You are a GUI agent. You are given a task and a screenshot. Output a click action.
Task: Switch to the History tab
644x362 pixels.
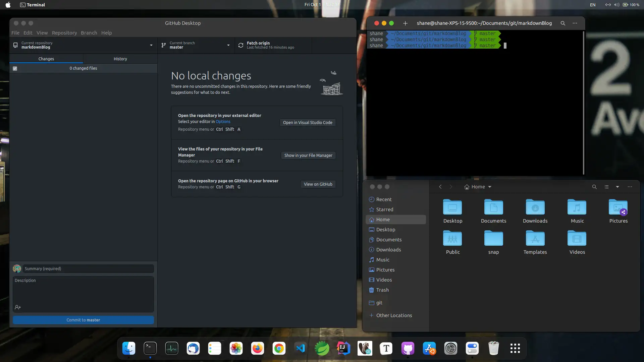pyautogui.click(x=120, y=59)
